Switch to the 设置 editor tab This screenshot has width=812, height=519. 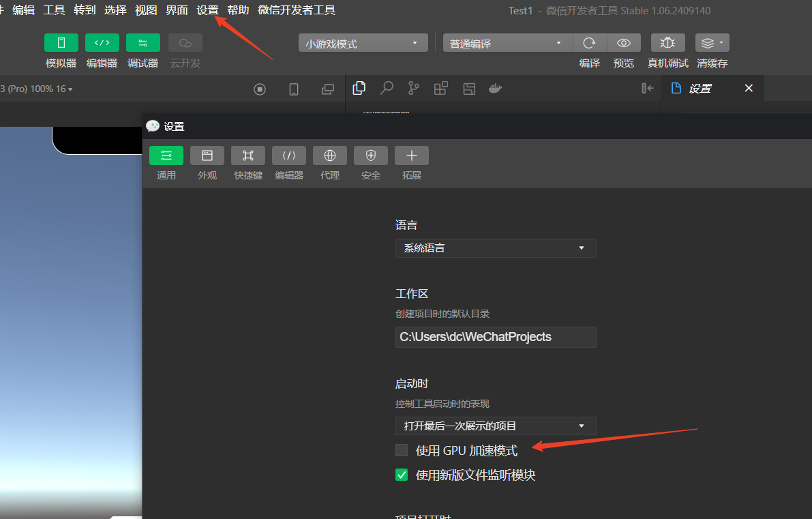pyautogui.click(x=700, y=89)
